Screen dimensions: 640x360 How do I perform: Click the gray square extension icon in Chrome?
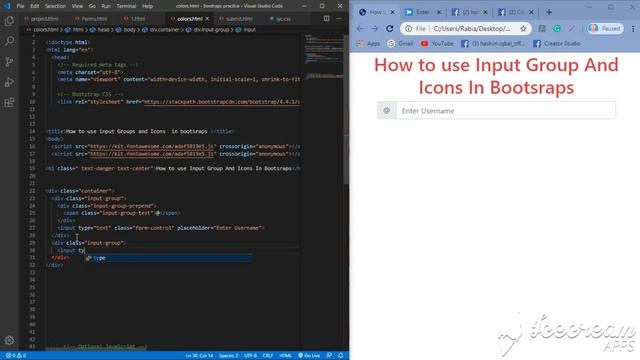pyautogui.click(x=542, y=29)
